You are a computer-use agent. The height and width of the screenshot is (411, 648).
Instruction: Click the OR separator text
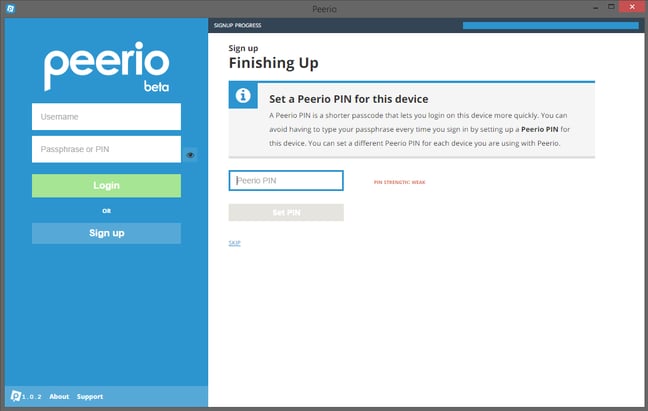point(107,211)
